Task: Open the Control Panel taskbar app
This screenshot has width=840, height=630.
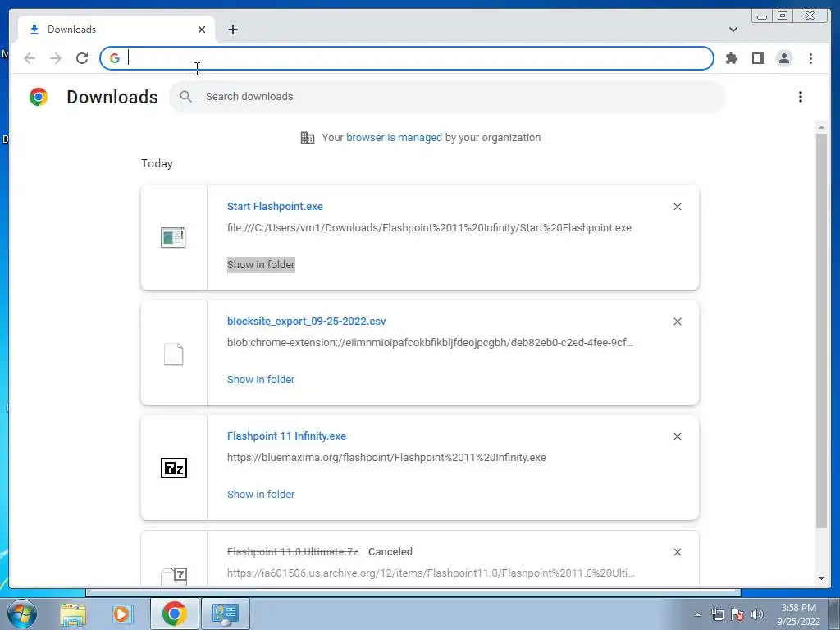Action: pyautogui.click(x=226, y=614)
